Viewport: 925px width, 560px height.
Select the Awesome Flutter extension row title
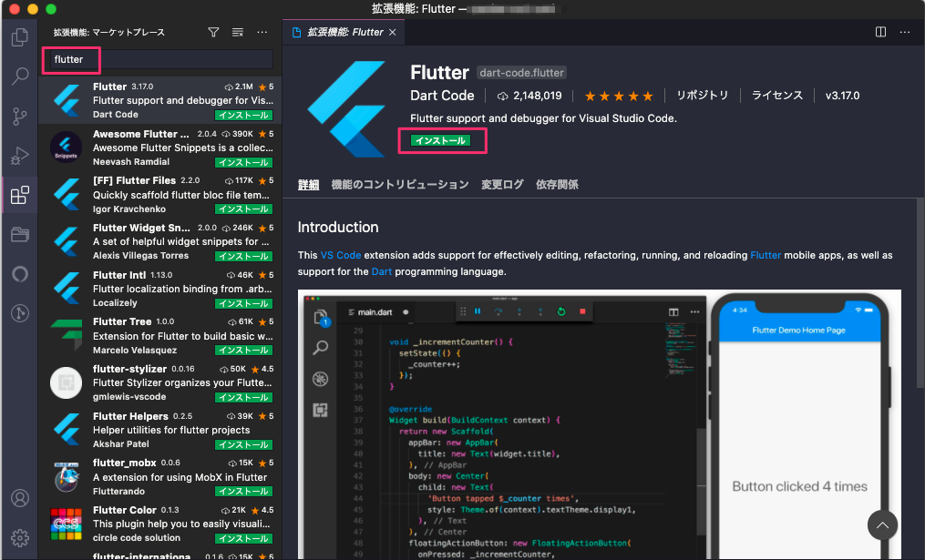click(x=141, y=134)
